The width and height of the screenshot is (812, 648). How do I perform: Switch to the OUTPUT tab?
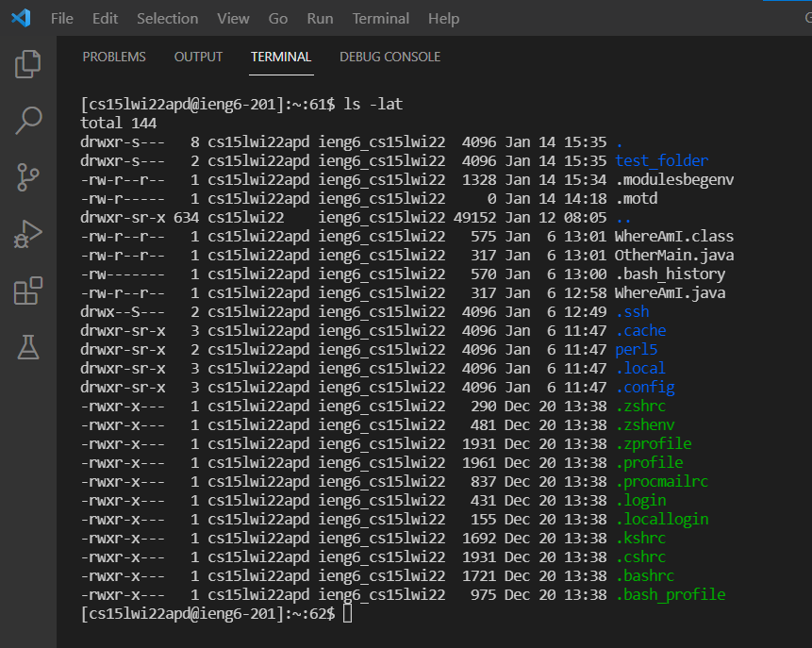(x=198, y=57)
